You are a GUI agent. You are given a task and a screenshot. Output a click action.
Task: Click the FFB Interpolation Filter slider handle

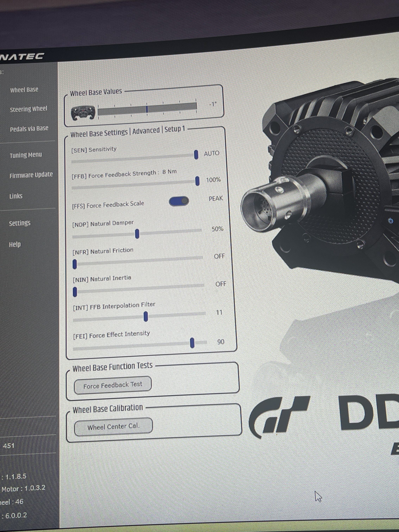click(146, 316)
